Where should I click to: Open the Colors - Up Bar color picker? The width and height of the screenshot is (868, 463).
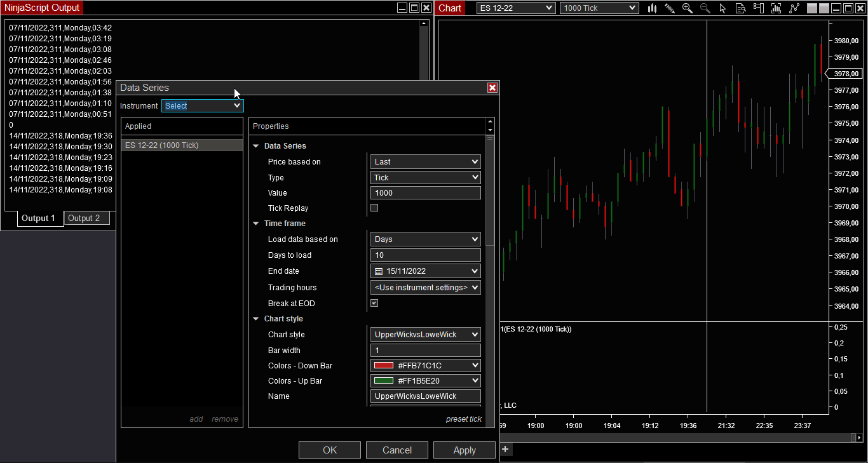pos(426,381)
